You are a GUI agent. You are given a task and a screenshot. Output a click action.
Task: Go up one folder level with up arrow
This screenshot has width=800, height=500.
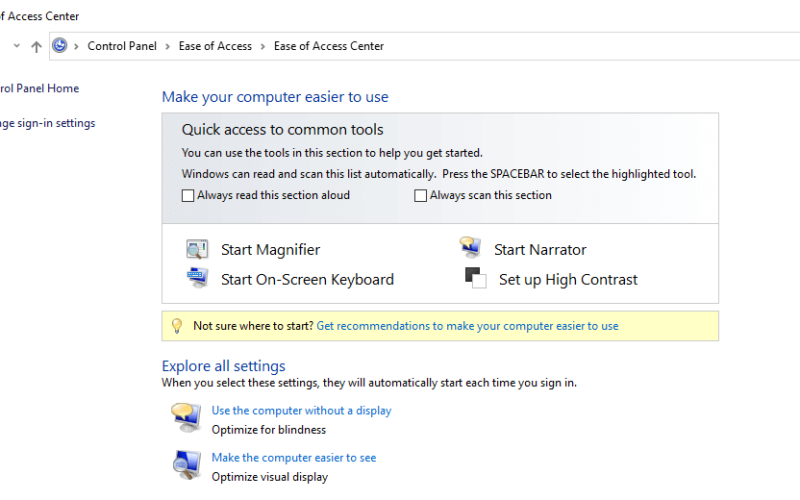[x=36, y=46]
